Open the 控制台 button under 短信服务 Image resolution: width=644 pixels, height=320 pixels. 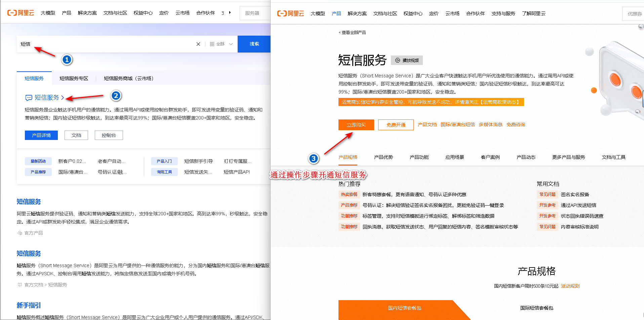point(109,135)
